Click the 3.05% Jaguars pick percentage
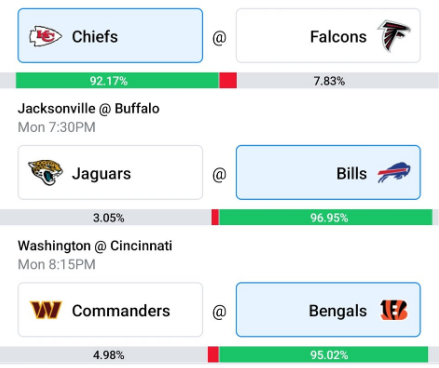The width and height of the screenshot is (439, 368). pyautogui.click(x=109, y=218)
